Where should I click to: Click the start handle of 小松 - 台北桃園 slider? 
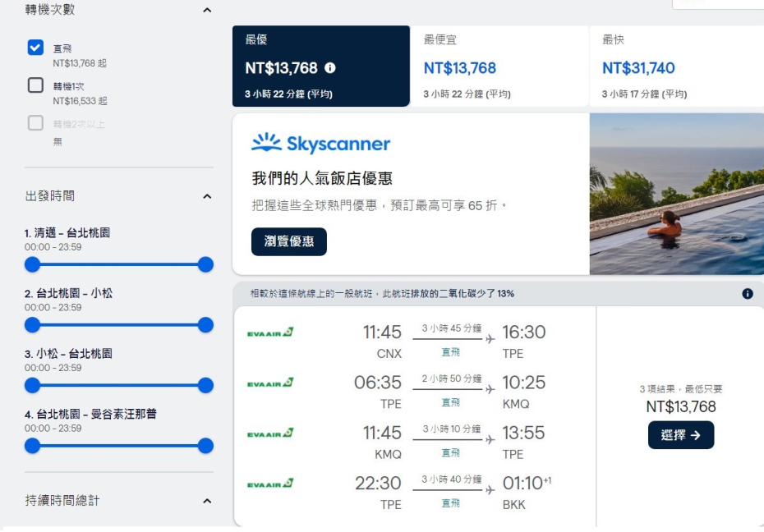pos(32,386)
